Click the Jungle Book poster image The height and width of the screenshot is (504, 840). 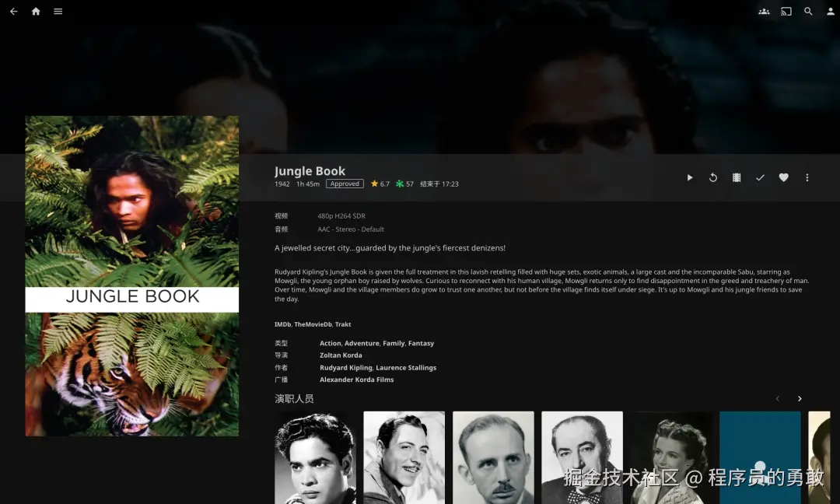click(131, 276)
